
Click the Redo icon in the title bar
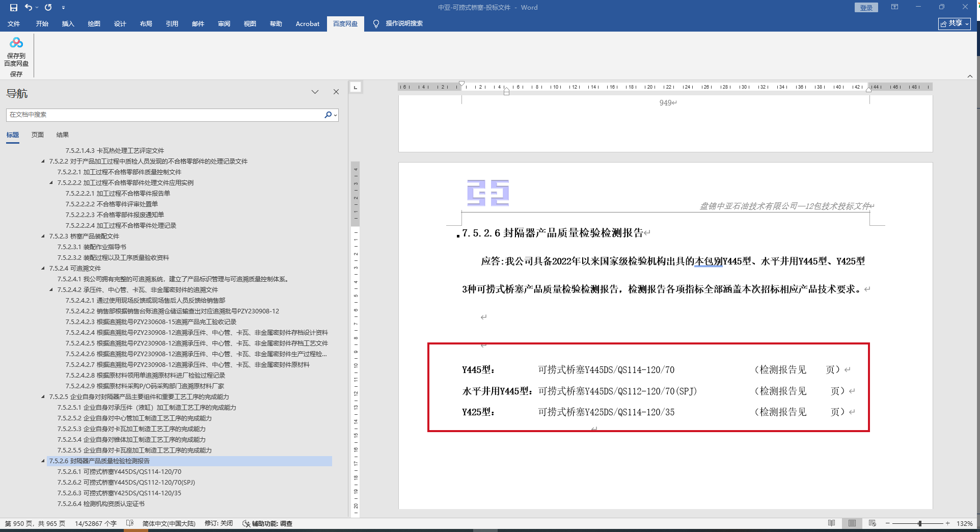pos(48,8)
